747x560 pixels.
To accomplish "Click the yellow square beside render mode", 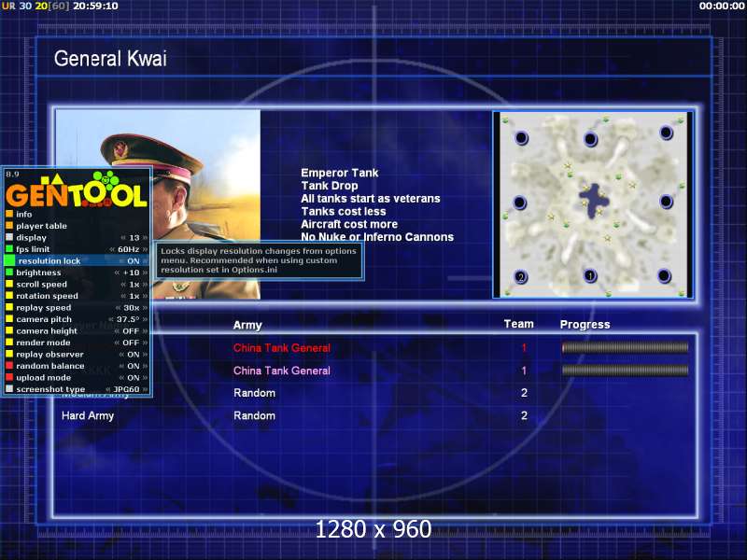I will point(9,342).
